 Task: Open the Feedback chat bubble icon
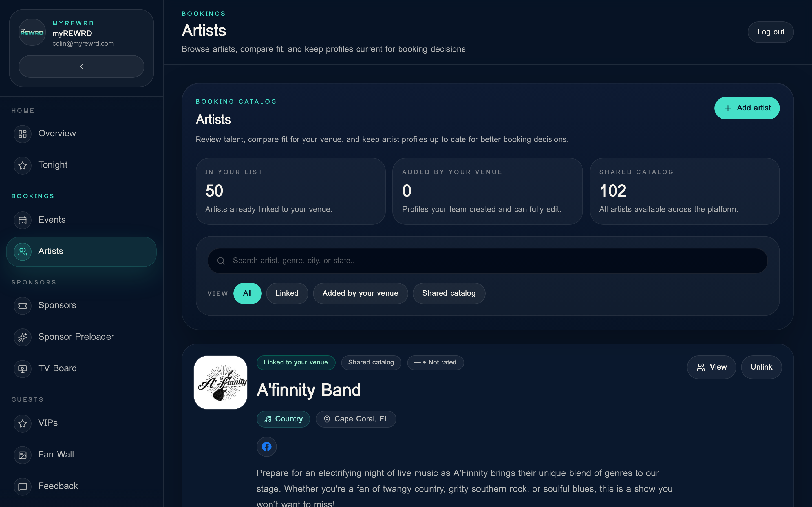click(x=22, y=486)
